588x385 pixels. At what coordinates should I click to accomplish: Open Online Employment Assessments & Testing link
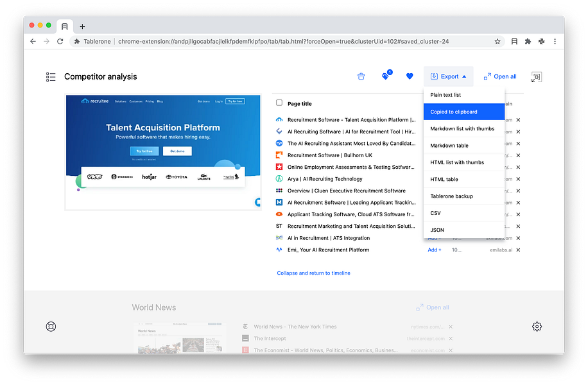tap(351, 167)
